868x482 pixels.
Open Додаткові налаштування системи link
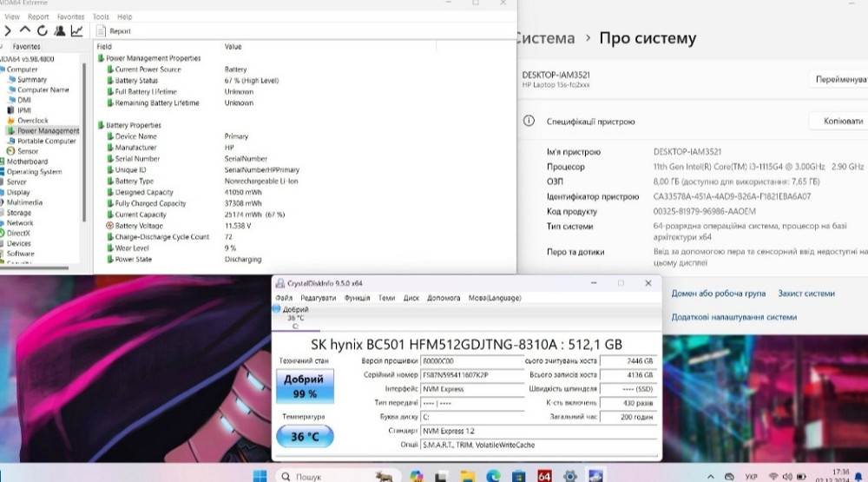734,318
